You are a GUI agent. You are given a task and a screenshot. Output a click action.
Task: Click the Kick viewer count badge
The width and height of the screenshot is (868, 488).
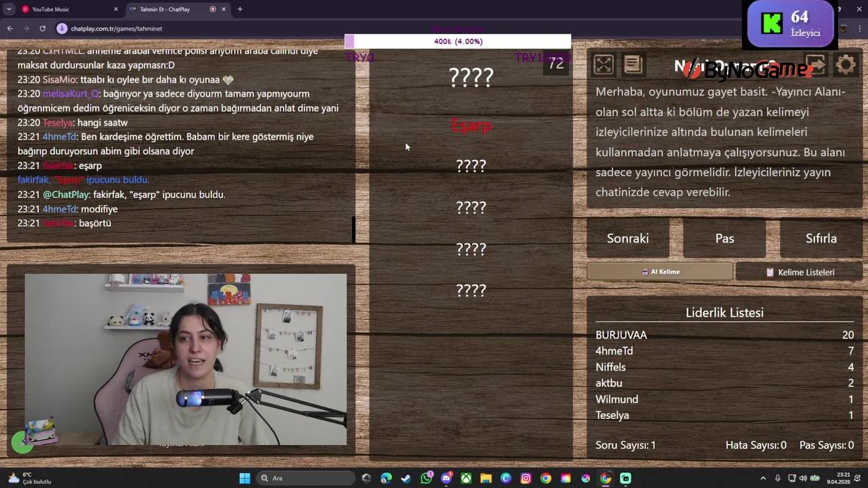pyautogui.click(x=789, y=24)
